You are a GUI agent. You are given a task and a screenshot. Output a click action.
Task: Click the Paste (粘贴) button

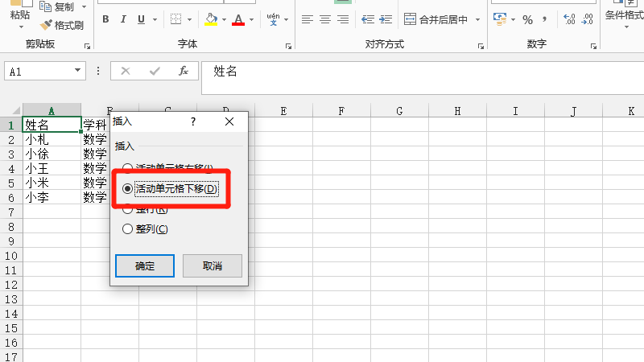click(20, 14)
